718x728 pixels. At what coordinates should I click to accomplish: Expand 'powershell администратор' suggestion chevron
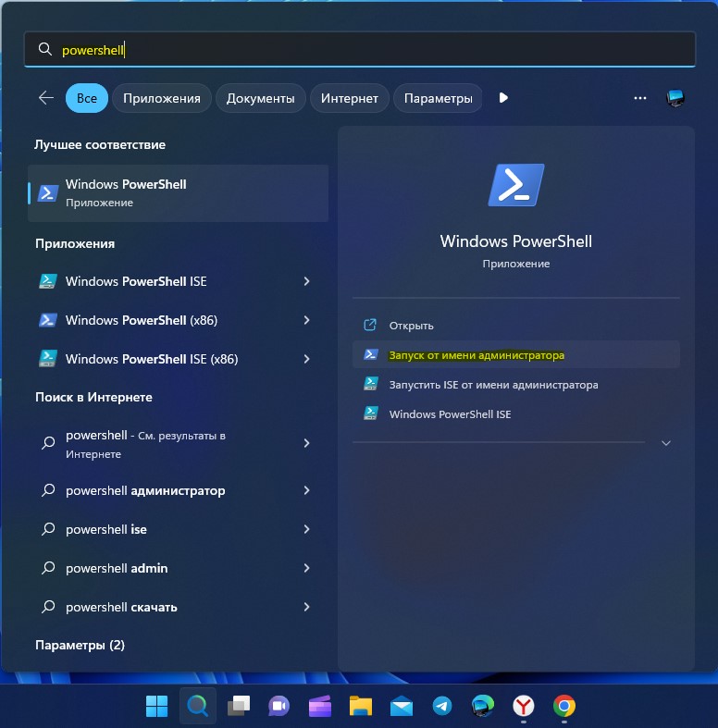coord(306,490)
